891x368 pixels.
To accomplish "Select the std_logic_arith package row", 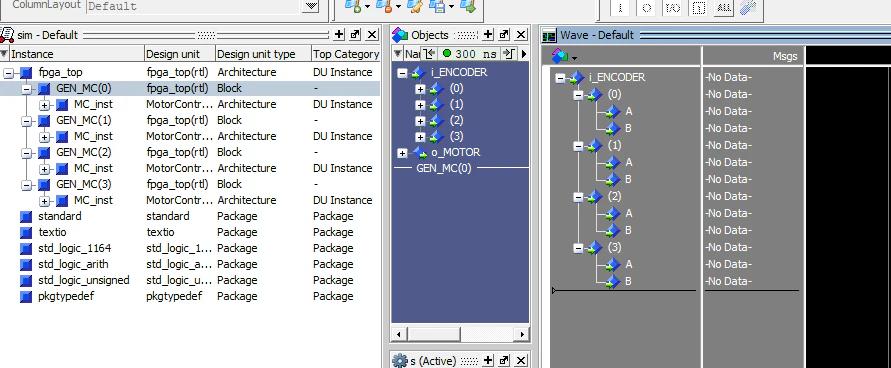I will 190,264.
